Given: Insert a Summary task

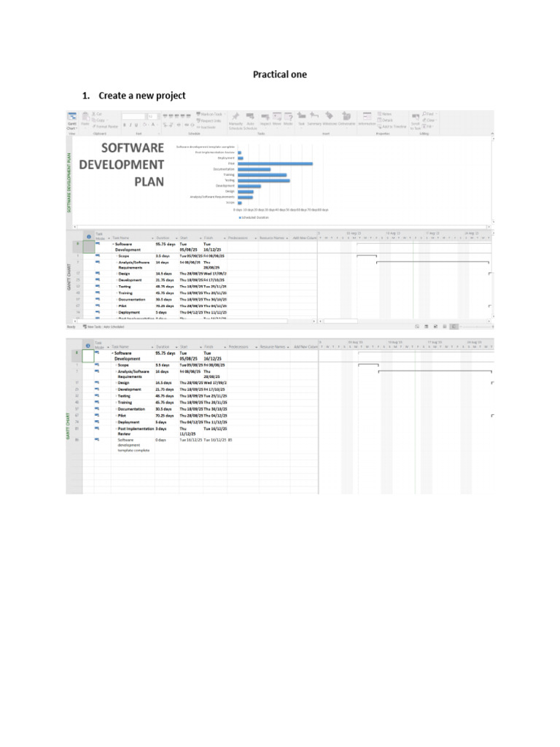Looking at the screenshot, I should pyautogui.click(x=314, y=119).
